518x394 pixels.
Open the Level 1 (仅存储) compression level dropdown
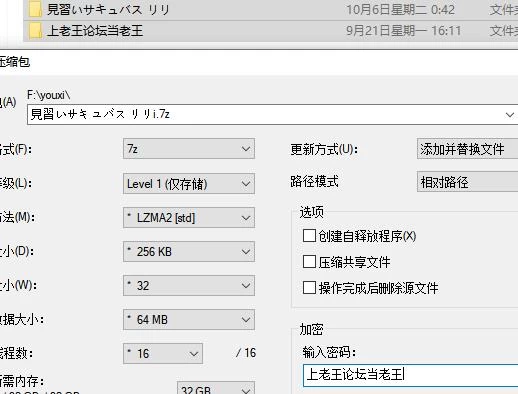coord(189,184)
